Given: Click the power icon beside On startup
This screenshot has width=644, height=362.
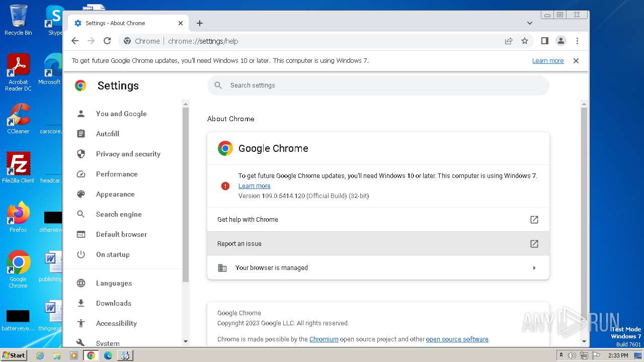Looking at the screenshot, I should pos(81,254).
